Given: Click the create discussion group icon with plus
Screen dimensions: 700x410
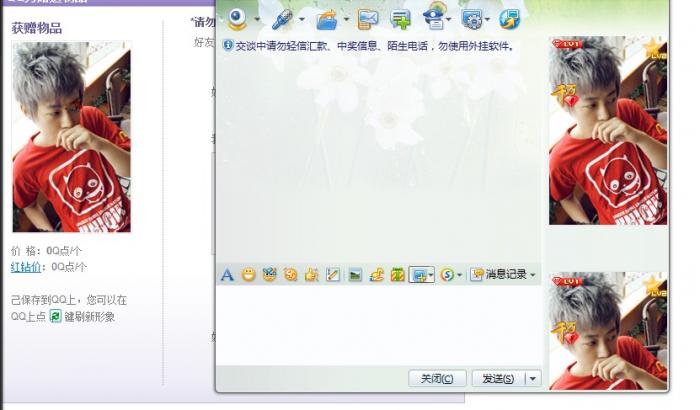Looking at the screenshot, I should 400,20.
